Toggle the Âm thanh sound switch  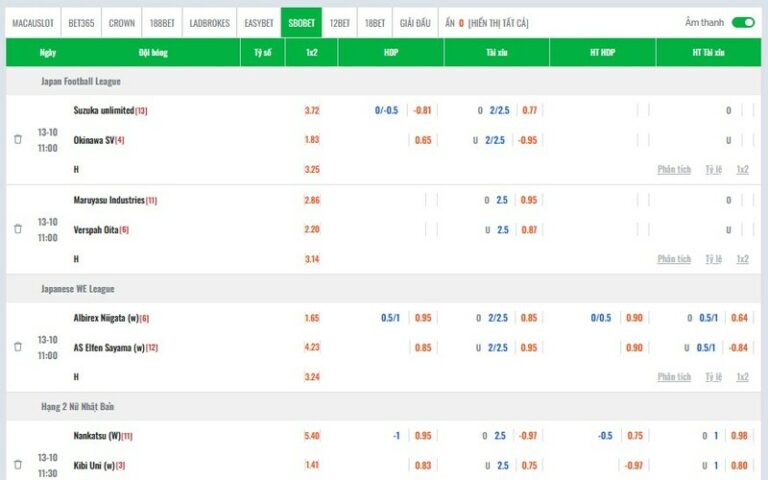click(x=742, y=22)
